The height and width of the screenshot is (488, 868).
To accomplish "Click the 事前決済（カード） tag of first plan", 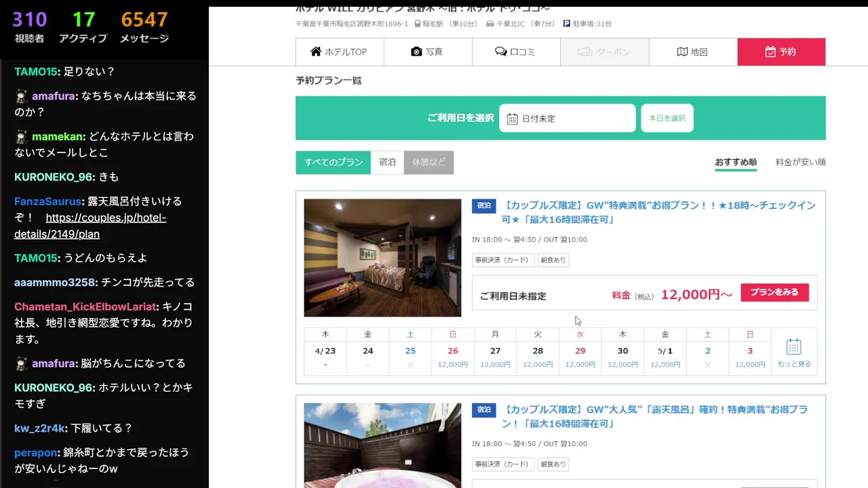I will pyautogui.click(x=503, y=260).
